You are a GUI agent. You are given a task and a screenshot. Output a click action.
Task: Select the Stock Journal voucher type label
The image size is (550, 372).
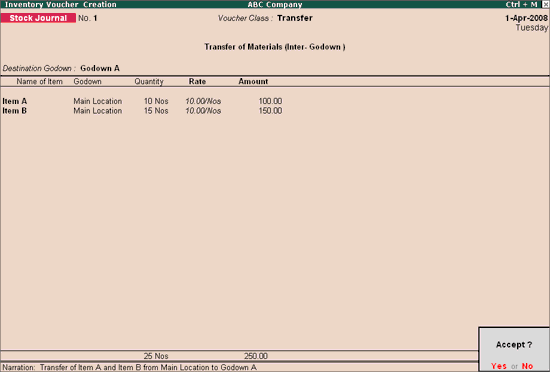click(38, 18)
